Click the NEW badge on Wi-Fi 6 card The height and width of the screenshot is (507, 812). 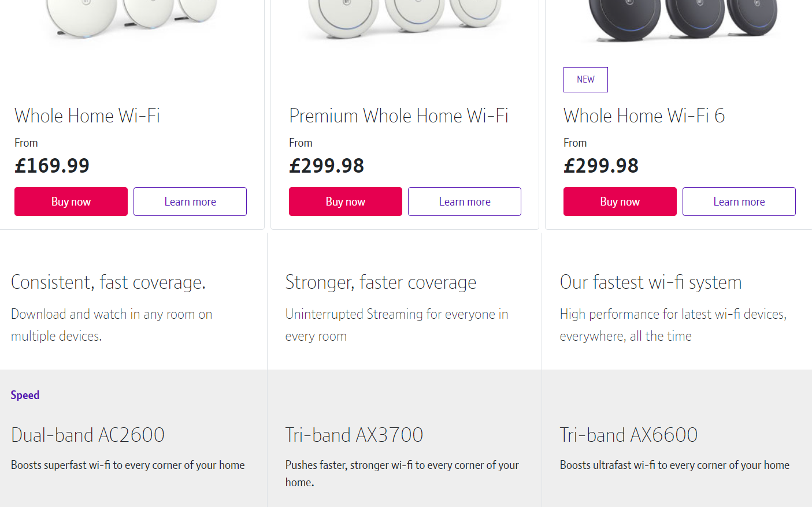585,80
